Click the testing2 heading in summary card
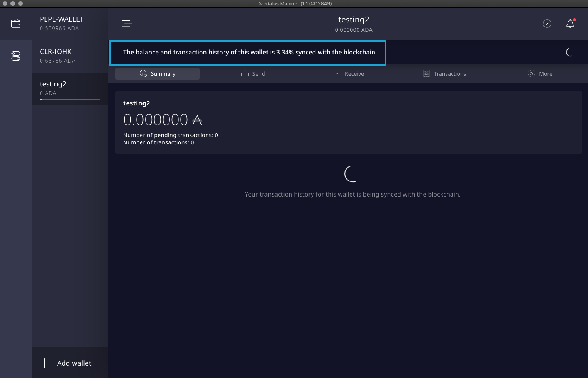 click(x=137, y=103)
